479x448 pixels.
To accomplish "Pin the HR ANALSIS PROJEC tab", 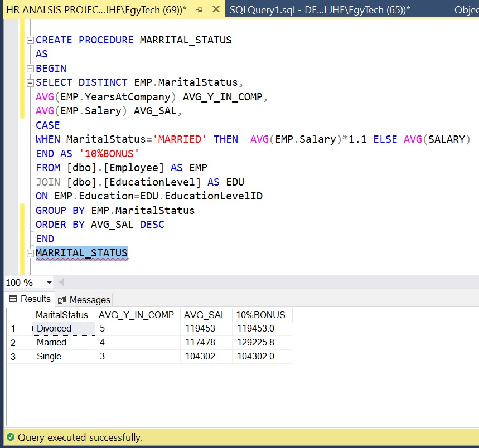I will (x=200, y=10).
